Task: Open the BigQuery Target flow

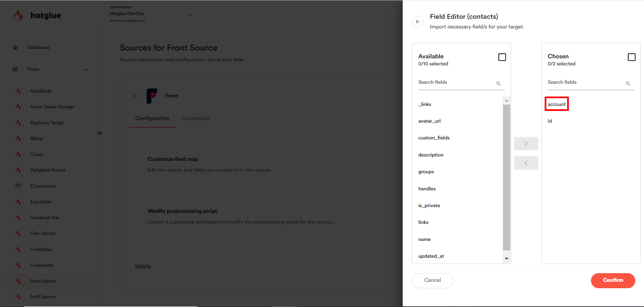Action: (x=47, y=123)
